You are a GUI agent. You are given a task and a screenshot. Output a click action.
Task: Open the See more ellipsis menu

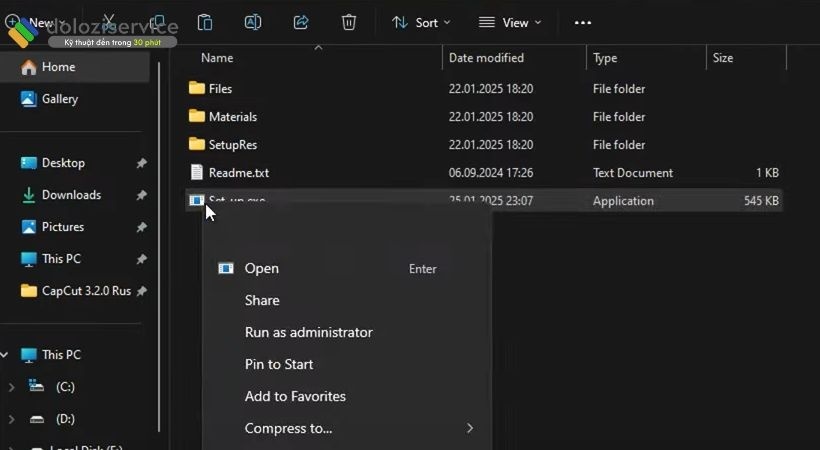click(583, 22)
